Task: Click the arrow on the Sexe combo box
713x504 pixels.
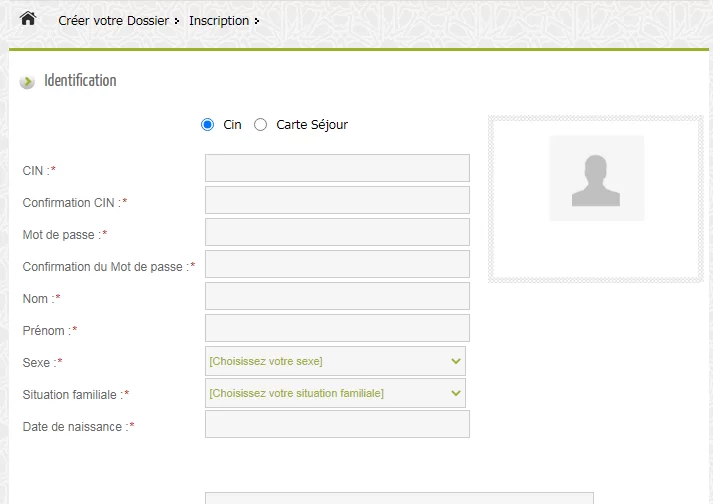Action: [x=456, y=361]
